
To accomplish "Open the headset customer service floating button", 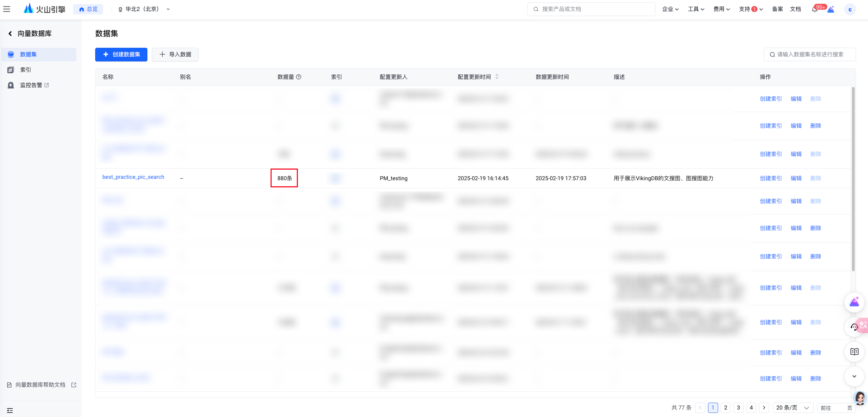I will pyautogui.click(x=854, y=327).
